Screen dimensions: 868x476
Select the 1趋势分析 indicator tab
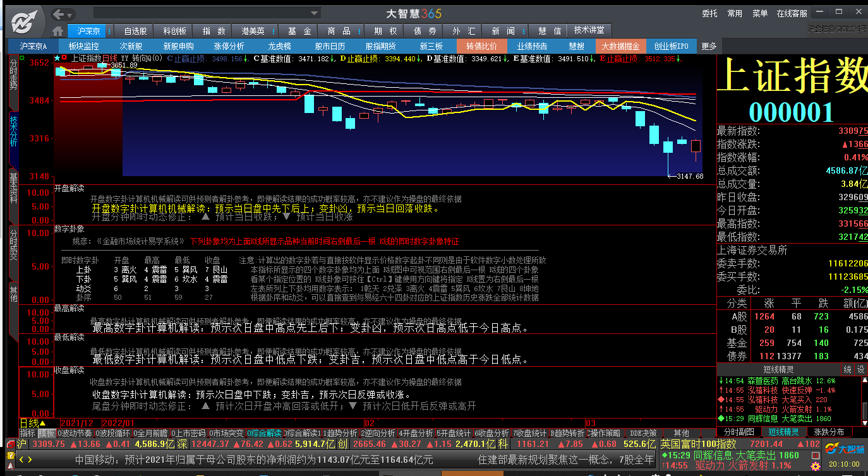[x=340, y=433]
